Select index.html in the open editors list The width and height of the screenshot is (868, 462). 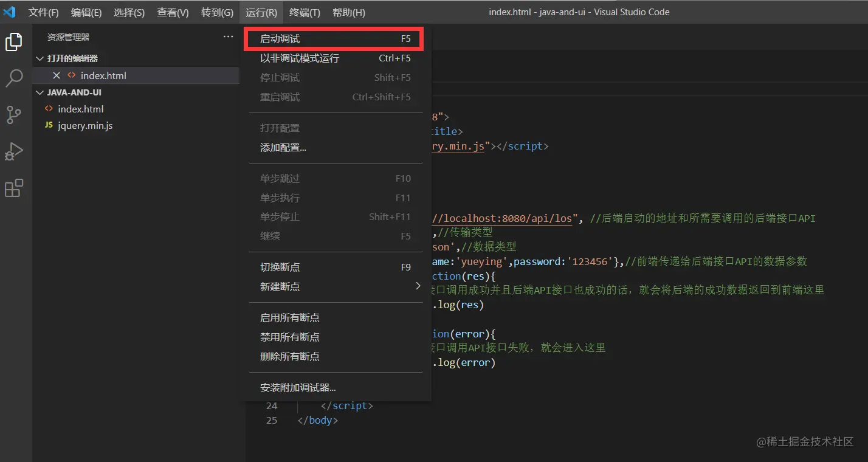[136, 75]
